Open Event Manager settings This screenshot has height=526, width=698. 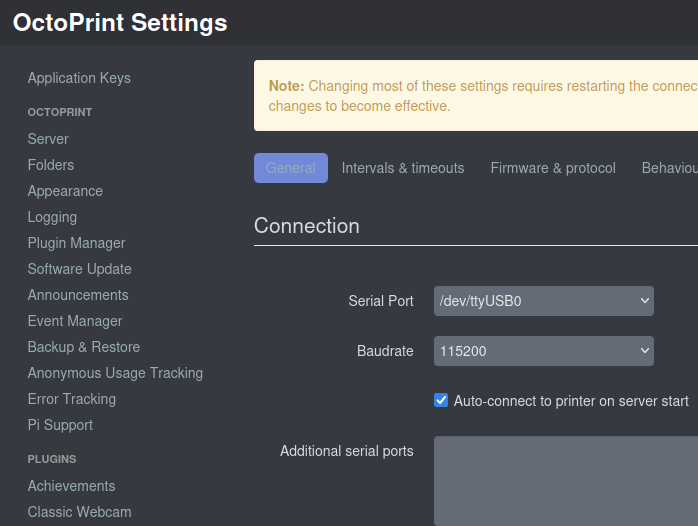(x=75, y=321)
